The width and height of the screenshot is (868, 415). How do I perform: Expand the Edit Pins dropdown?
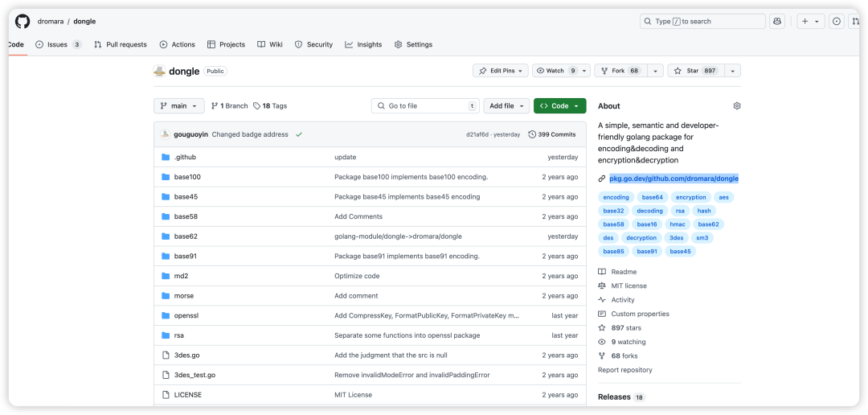pos(501,71)
